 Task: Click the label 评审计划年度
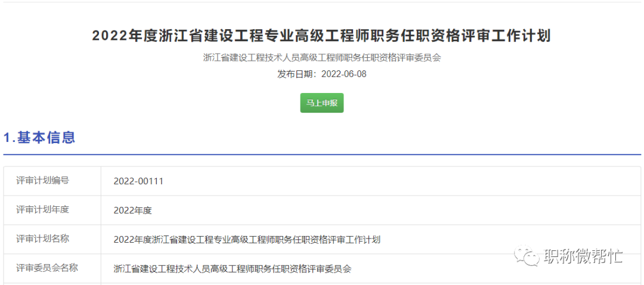[42, 210]
